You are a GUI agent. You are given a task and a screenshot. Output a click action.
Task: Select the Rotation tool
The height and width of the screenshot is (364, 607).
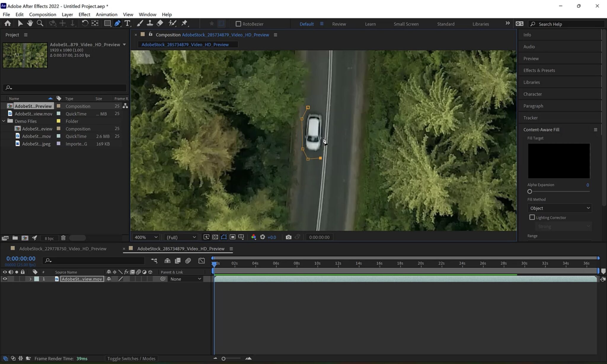[x=85, y=23]
